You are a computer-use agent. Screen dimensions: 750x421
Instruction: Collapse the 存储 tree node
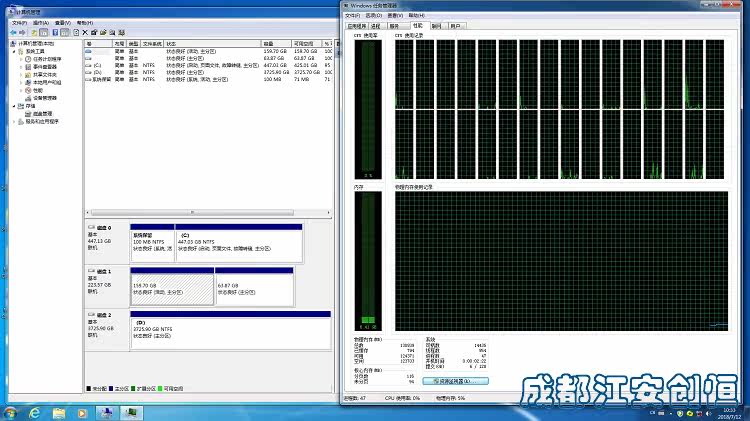[x=14, y=106]
